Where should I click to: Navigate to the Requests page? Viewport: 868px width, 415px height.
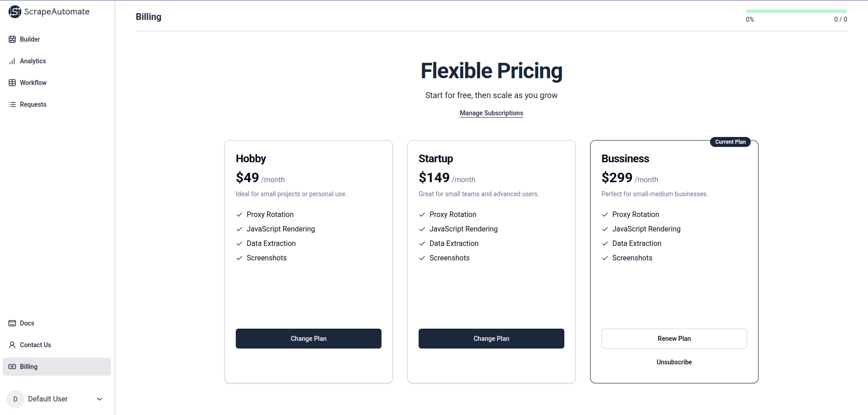click(x=33, y=104)
